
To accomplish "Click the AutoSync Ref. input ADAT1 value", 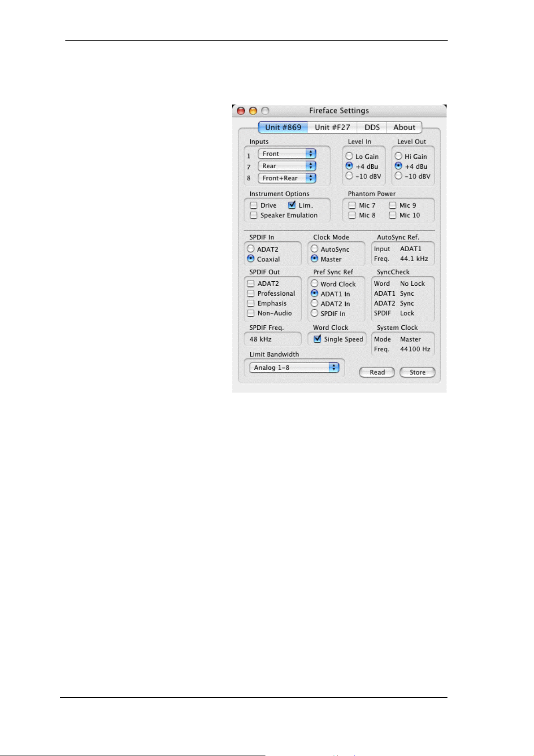I will [x=411, y=249].
